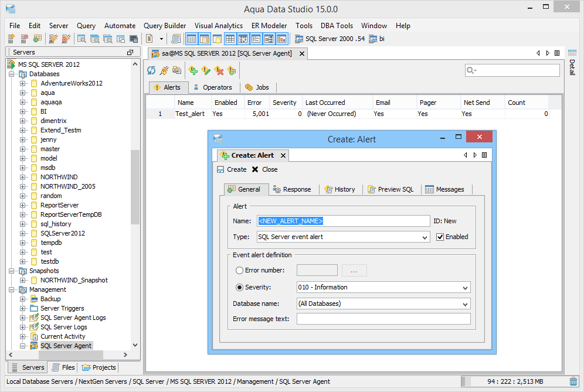Click the copy icon in Agent toolbar
Image resolution: width=584 pixels, height=392 pixels.
[x=176, y=70]
